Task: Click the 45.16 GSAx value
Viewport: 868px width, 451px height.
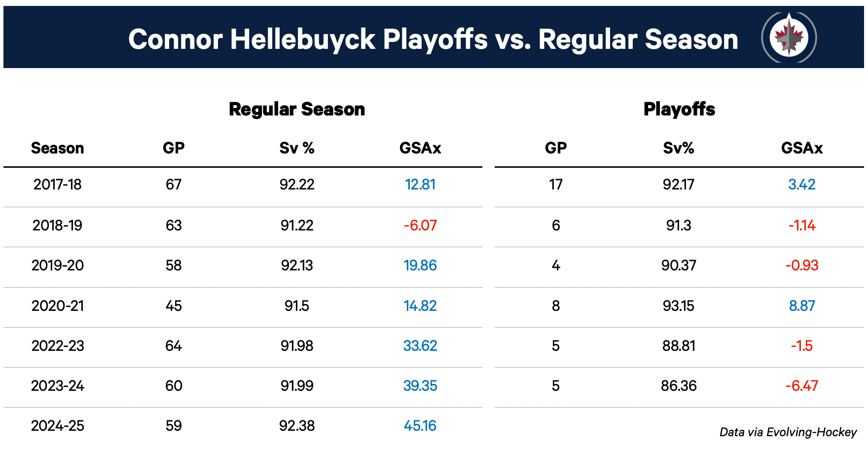Action: click(420, 425)
